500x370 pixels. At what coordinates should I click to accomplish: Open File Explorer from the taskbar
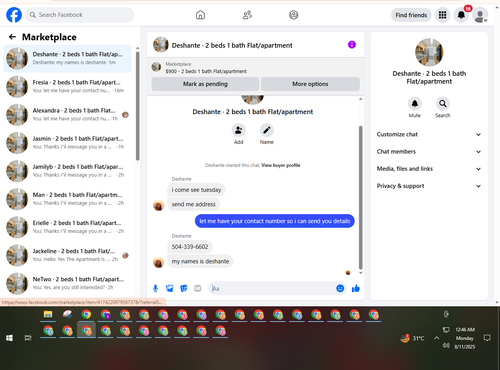coord(48,314)
